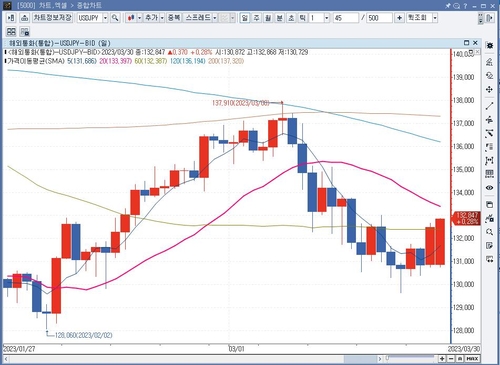Click the 차트정보저장 save button
The image size is (500, 365).
[x=52, y=18]
